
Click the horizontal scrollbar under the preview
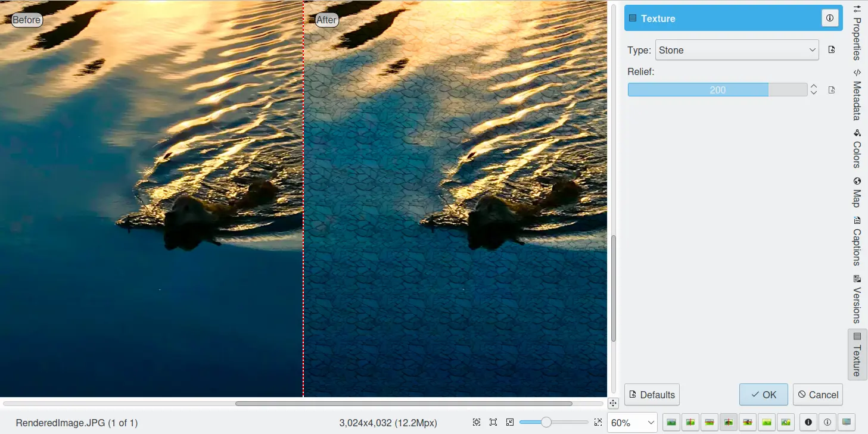coord(403,404)
